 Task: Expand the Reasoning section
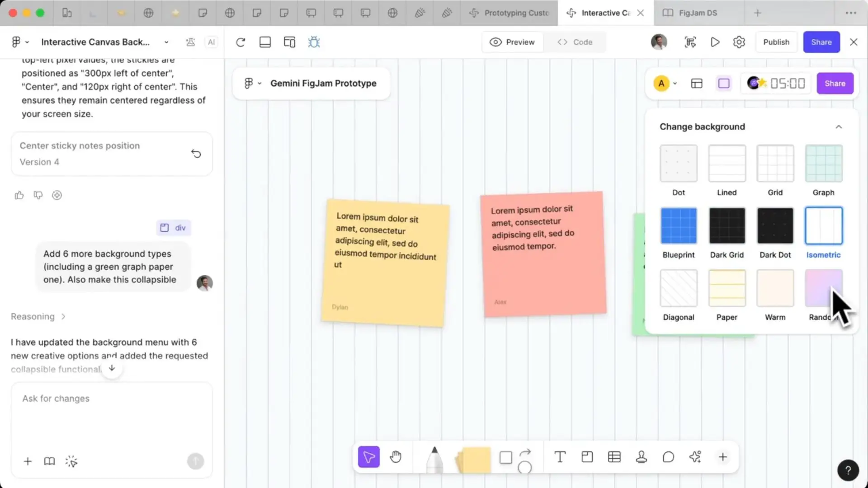pyautogui.click(x=38, y=316)
